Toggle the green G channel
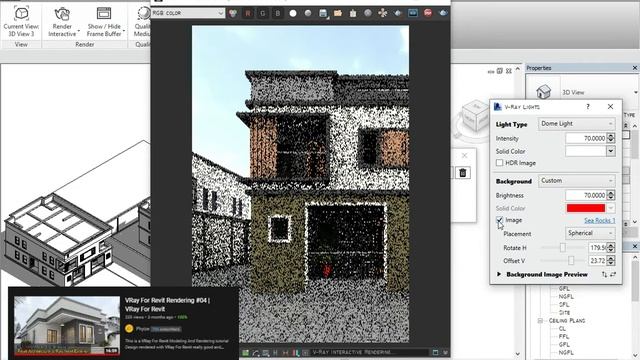640x360 pixels. click(x=262, y=13)
